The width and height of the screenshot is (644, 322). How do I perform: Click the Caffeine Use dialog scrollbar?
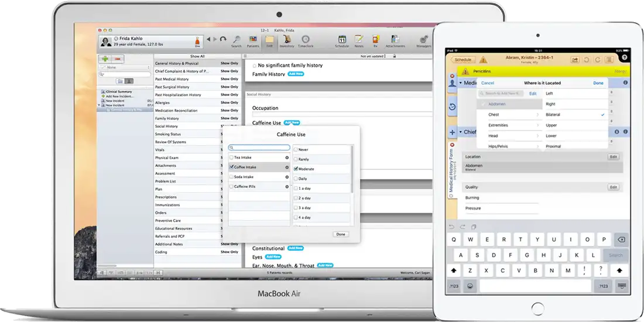click(352, 169)
